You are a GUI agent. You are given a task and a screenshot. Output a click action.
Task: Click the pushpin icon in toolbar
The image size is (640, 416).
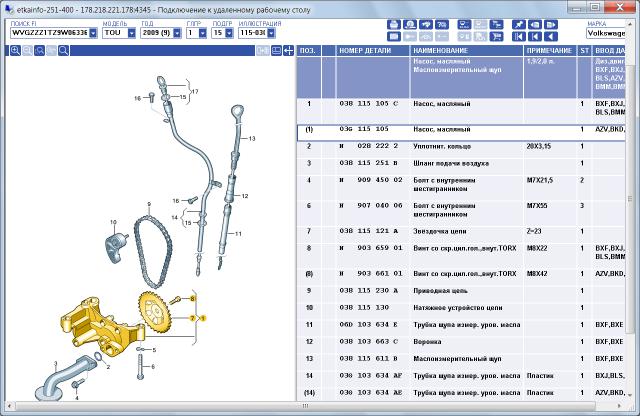click(519, 24)
